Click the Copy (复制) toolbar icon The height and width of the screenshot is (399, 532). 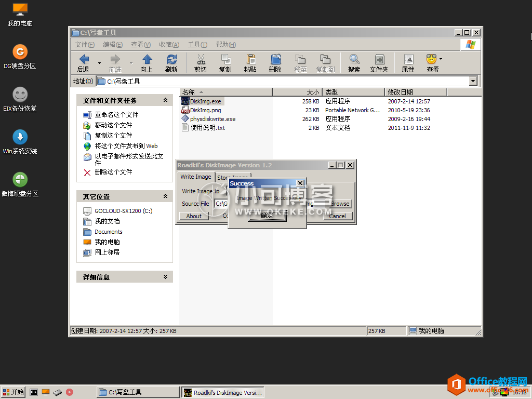225,63
